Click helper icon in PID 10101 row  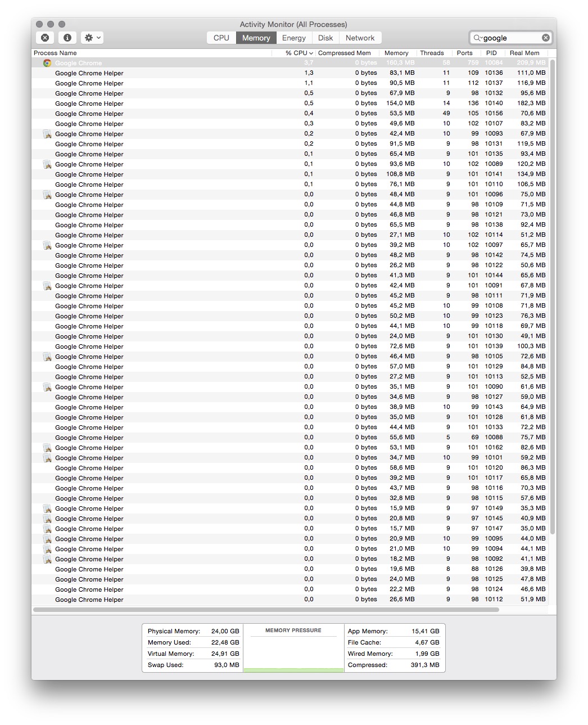click(47, 458)
